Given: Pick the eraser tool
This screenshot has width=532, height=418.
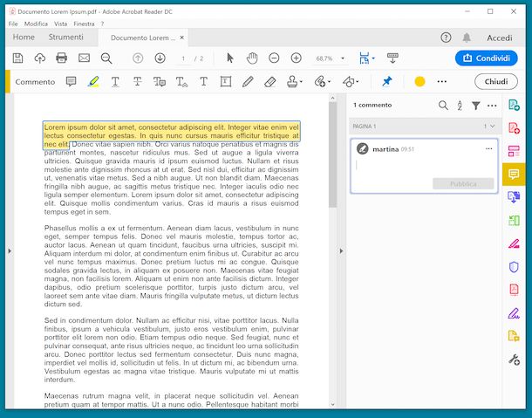Looking at the screenshot, I should point(269,81).
